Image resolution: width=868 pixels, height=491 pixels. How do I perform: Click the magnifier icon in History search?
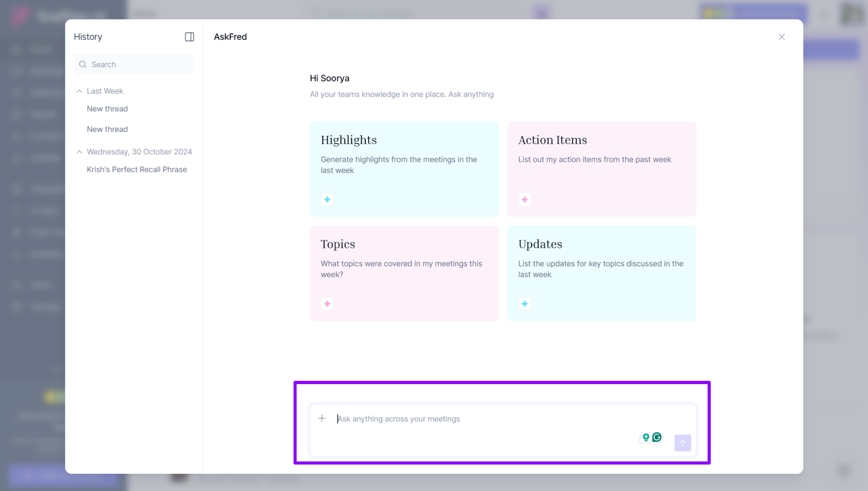click(x=83, y=65)
